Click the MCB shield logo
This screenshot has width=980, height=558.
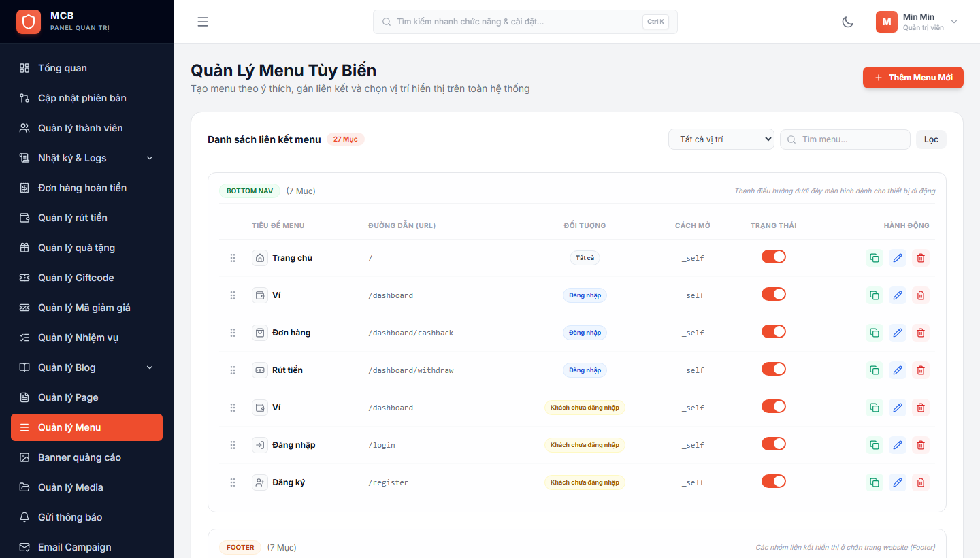click(29, 22)
